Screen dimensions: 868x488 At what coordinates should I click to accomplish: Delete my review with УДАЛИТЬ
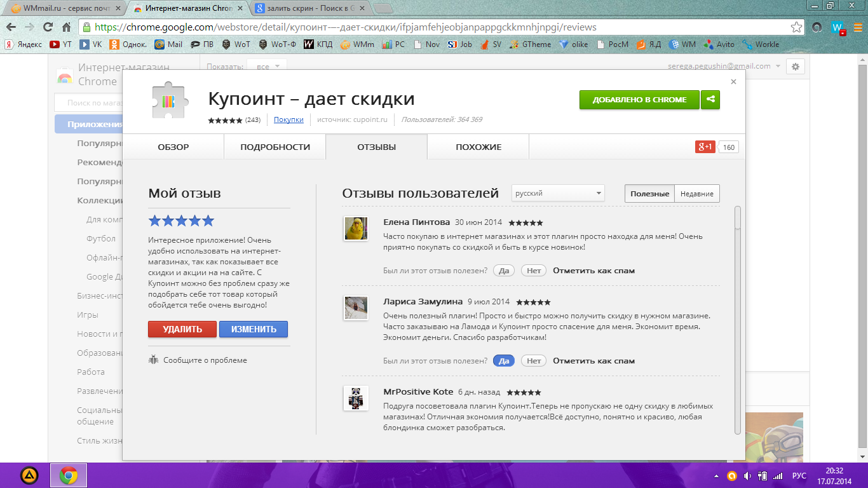pyautogui.click(x=182, y=329)
